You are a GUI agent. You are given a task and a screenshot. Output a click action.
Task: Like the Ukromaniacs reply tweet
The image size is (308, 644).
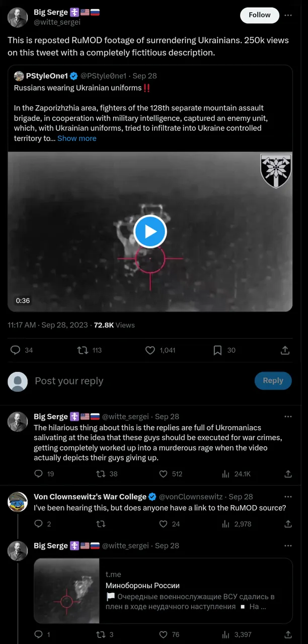coord(163,474)
